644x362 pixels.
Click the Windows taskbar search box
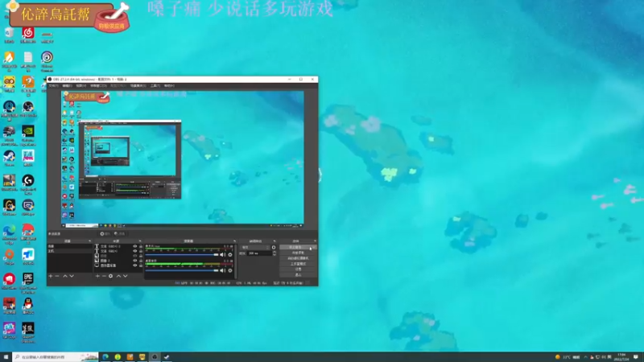tap(56, 357)
